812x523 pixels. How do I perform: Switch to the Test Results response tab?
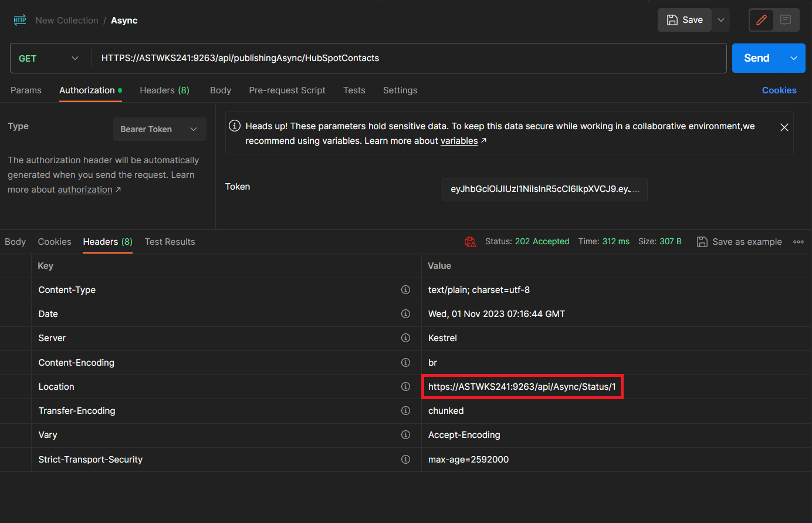[170, 242]
